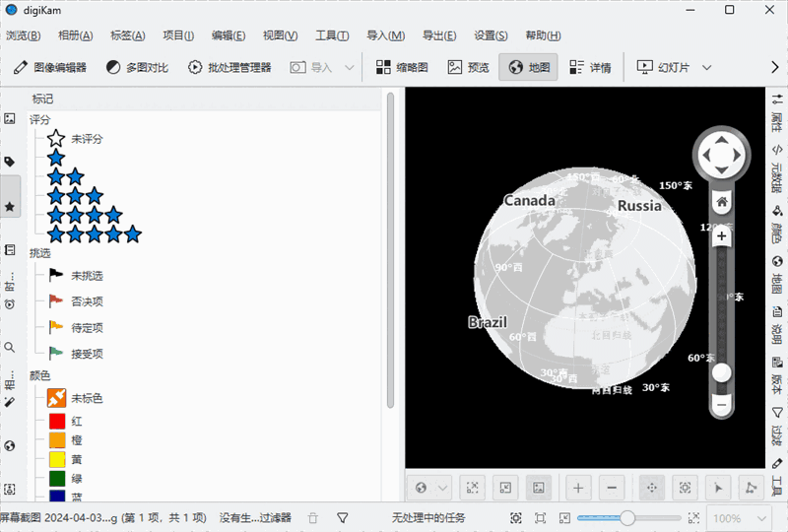The width and height of the screenshot is (788, 532).
Task: Click the 多图对比 light table button
Action: (137, 68)
